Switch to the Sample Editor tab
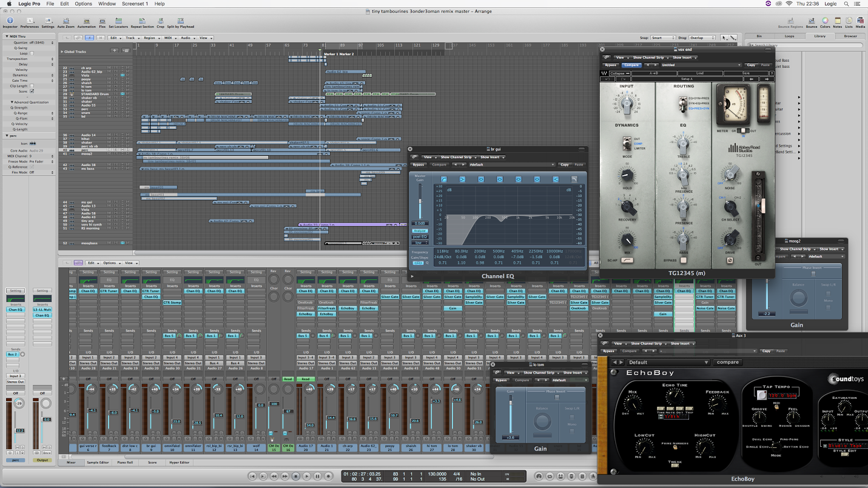Screen dimensions: 868x488 click(97, 463)
